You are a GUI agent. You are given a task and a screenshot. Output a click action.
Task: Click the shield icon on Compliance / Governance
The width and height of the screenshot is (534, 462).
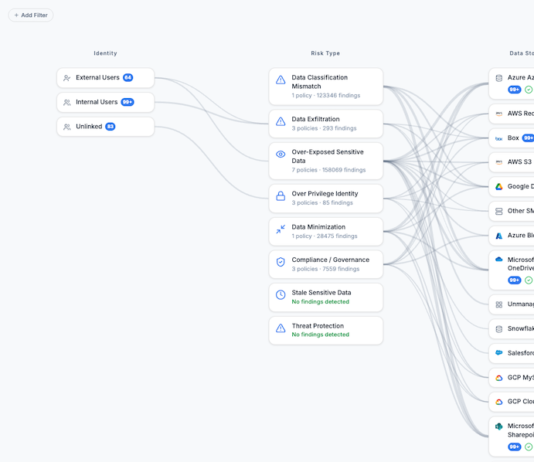[x=280, y=262]
